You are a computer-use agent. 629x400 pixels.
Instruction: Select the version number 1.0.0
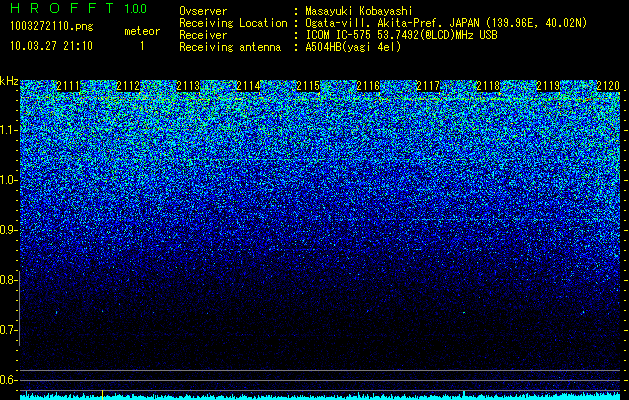(x=135, y=8)
